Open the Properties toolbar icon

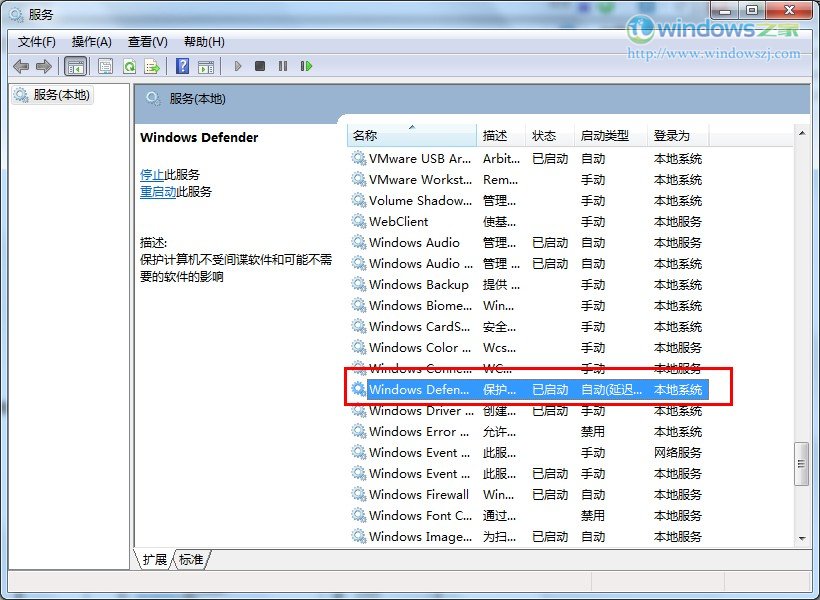(105, 66)
